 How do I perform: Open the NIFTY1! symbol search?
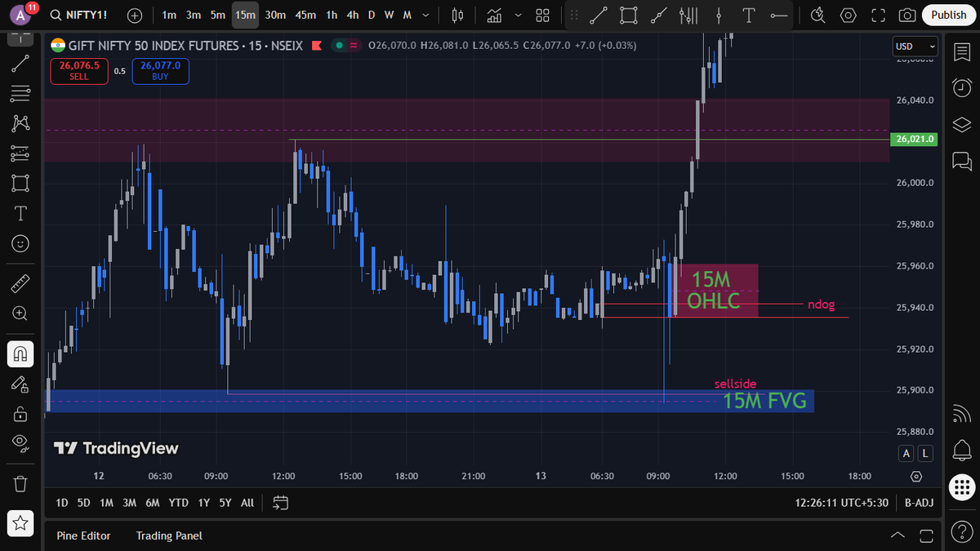[79, 16]
